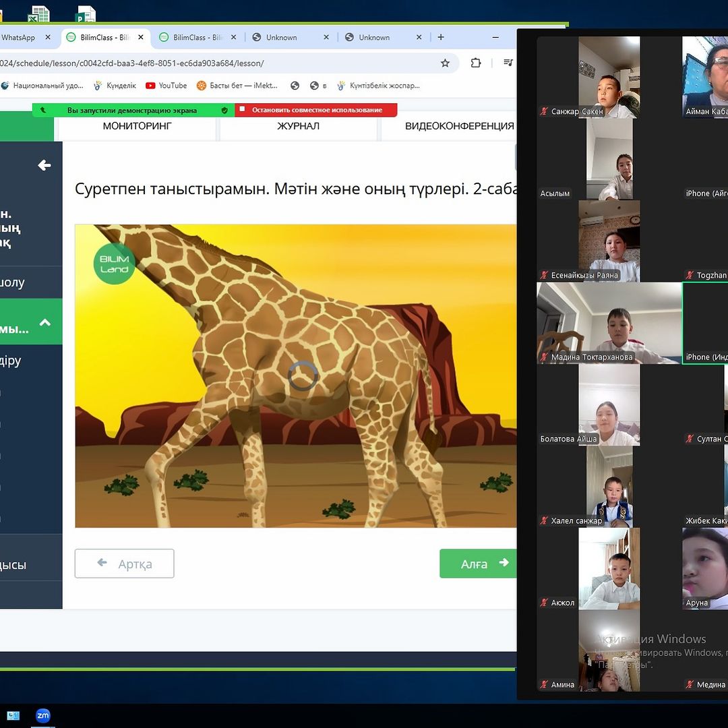Open the Күнтізбелік жоспар... bookmark
728x728 pixels.
point(379,86)
